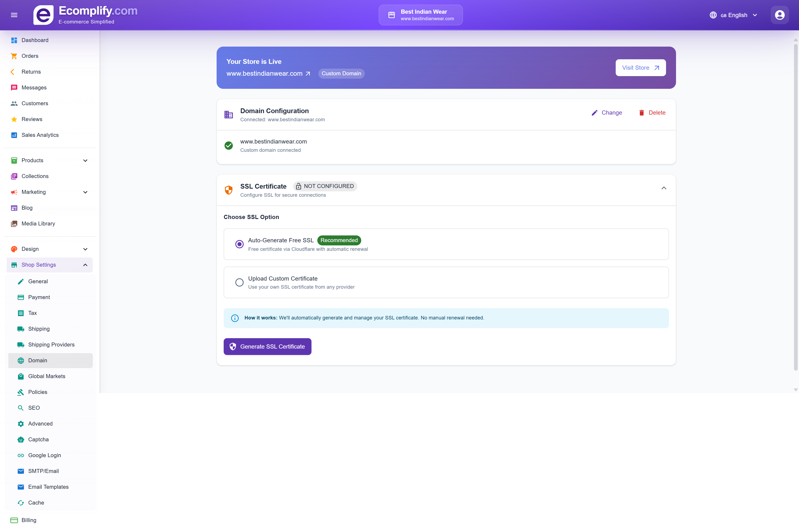Click Generate SSL Certificate button

click(x=267, y=346)
